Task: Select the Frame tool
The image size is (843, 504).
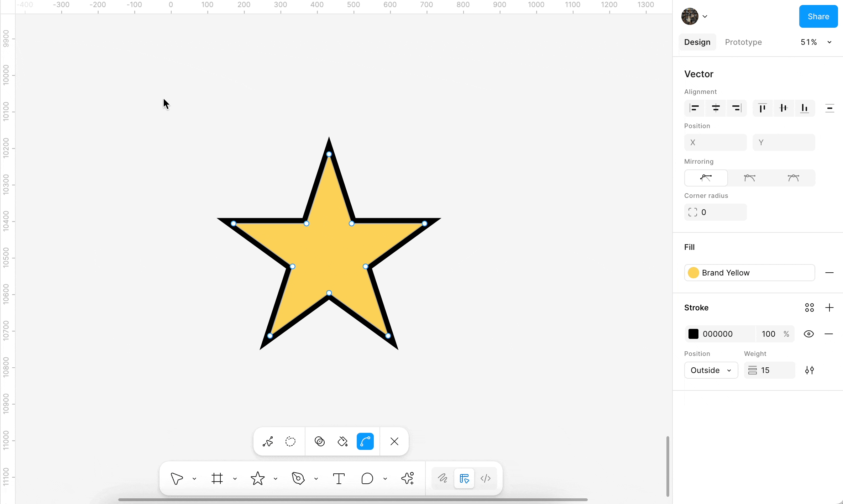Action: click(218, 478)
